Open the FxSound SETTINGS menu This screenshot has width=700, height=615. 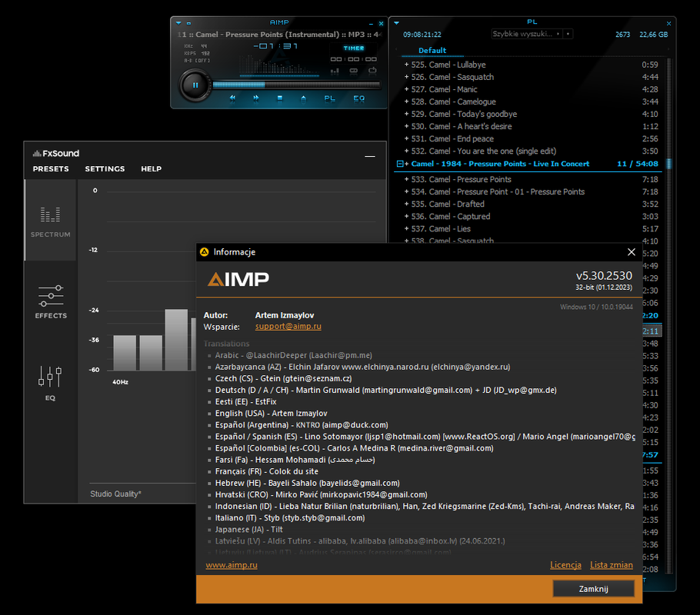(105, 168)
